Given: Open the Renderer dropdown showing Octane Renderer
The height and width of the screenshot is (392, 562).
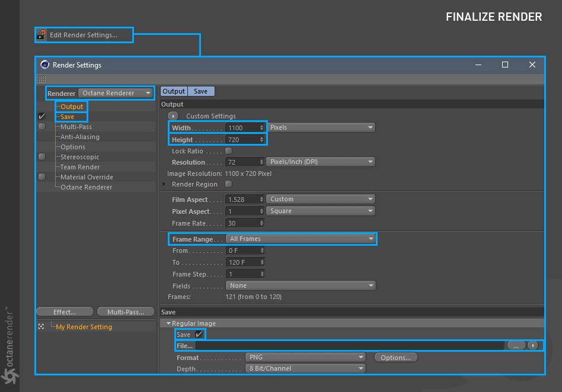Looking at the screenshot, I should coord(116,93).
